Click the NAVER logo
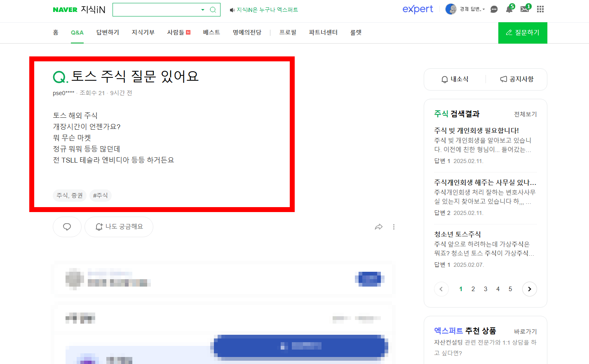This screenshot has width=589, height=364. [x=65, y=9]
